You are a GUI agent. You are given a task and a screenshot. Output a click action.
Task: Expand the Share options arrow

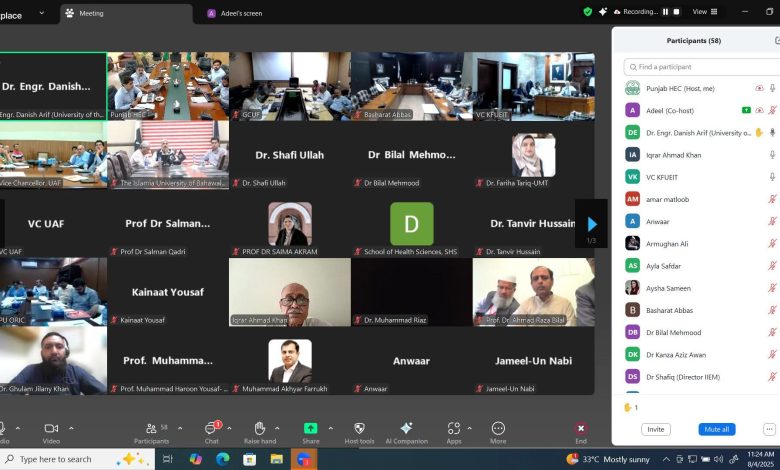[x=331, y=428]
